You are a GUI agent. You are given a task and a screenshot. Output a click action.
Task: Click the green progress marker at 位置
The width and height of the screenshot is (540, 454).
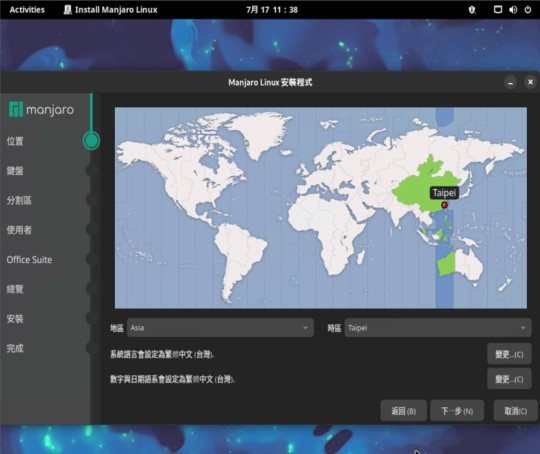tap(91, 141)
